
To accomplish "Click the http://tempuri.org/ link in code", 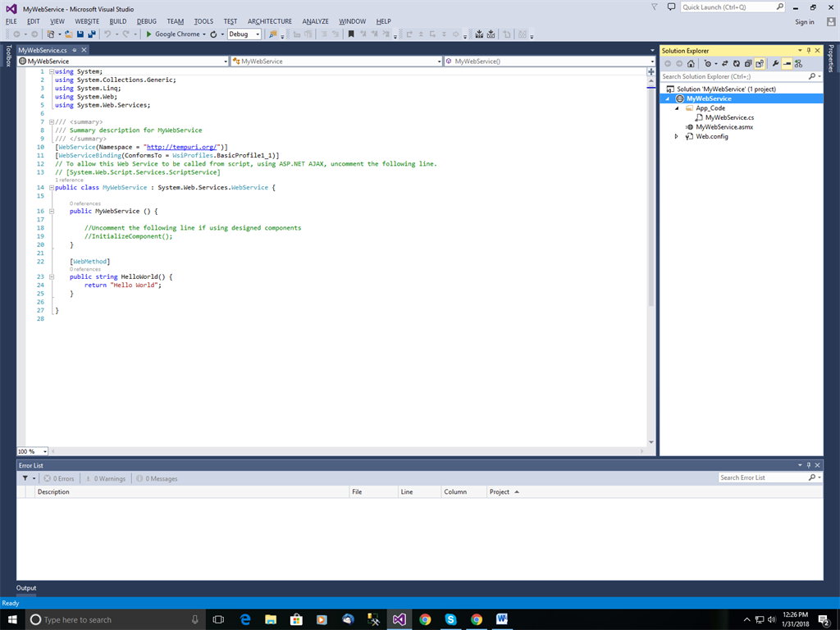I will coord(180,147).
